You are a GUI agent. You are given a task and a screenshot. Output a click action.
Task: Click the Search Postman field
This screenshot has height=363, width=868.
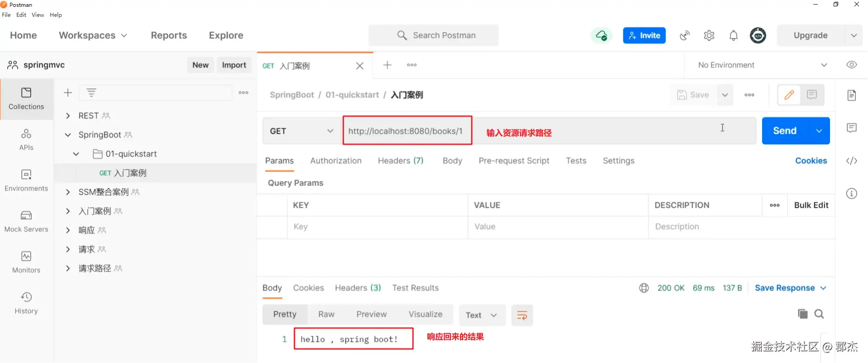coord(433,35)
